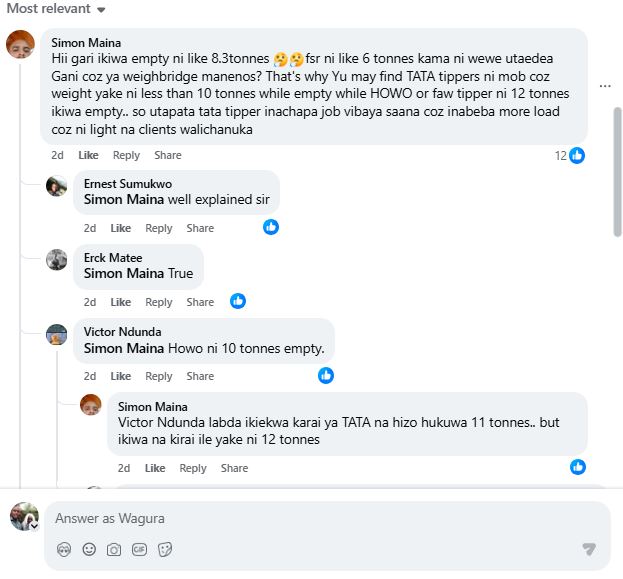Send comment with arrow icon
Image resolution: width=623 pixels, height=579 pixels.
click(x=589, y=549)
